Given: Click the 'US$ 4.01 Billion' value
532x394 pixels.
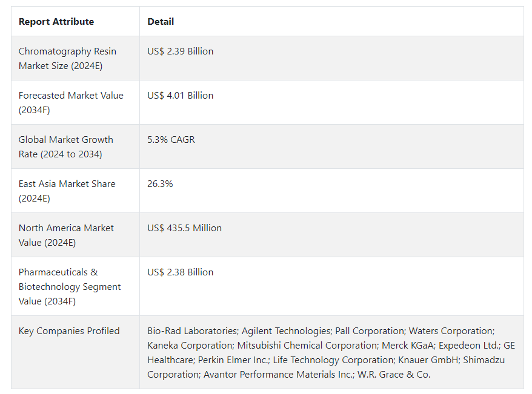Looking at the screenshot, I should 180,96.
